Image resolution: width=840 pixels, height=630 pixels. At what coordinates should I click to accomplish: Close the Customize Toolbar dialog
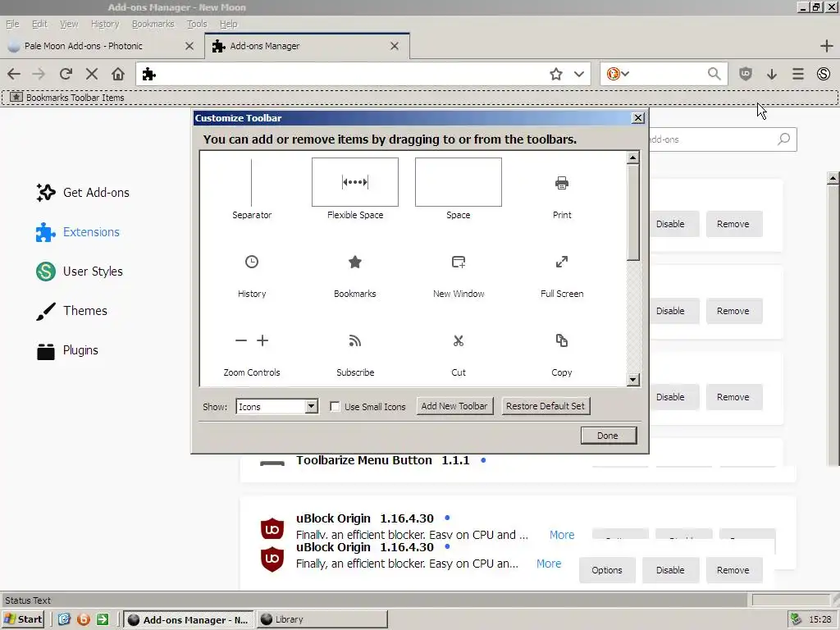637,118
